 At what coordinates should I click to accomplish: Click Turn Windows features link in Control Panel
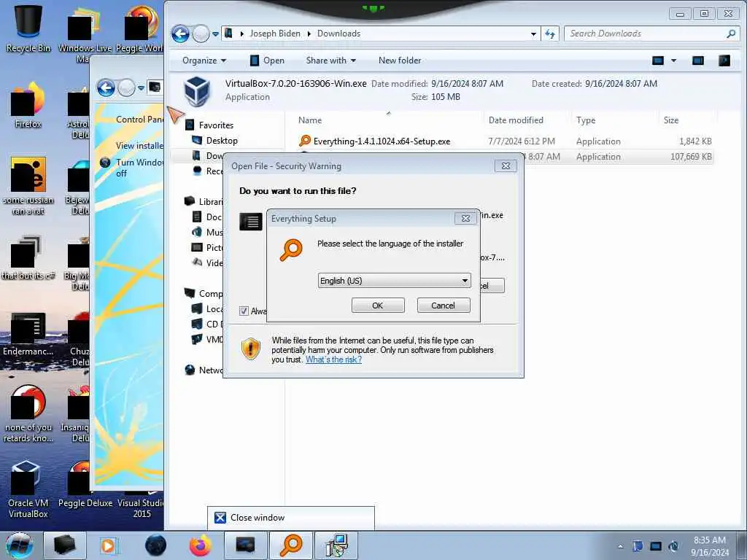coord(139,167)
